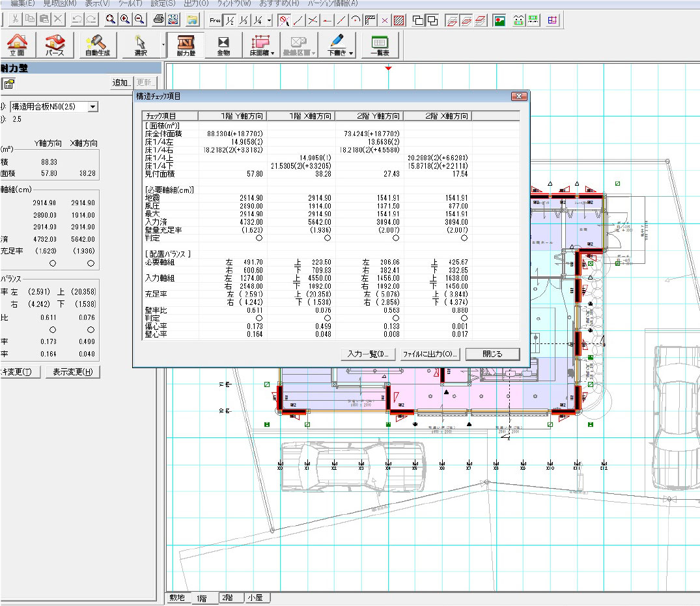Toggle the upper floor layer display button
Screen dimensions: 700x606
[481, 20]
